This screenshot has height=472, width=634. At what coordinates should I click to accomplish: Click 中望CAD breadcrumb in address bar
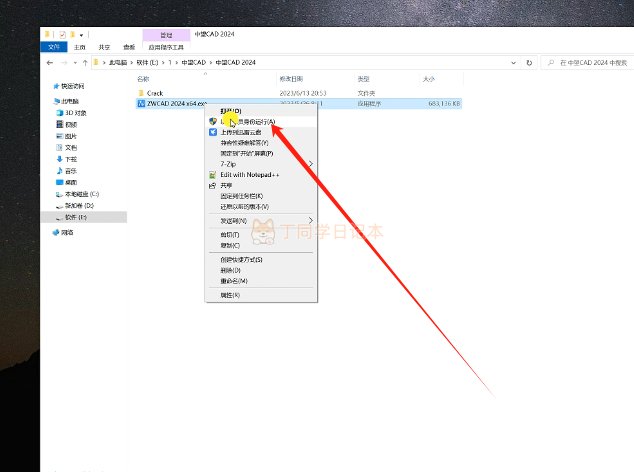194,62
